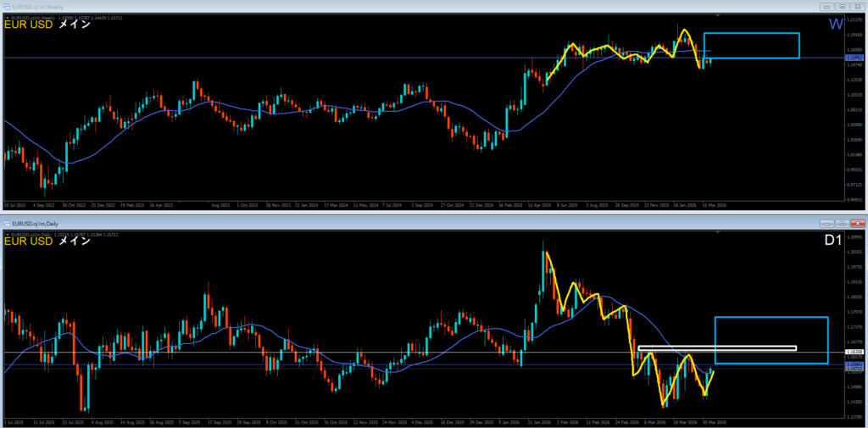868x428 pixels.
Task: Select the white rectangle object on the Daily chart
Action: pyautogui.click(x=717, y=348)
